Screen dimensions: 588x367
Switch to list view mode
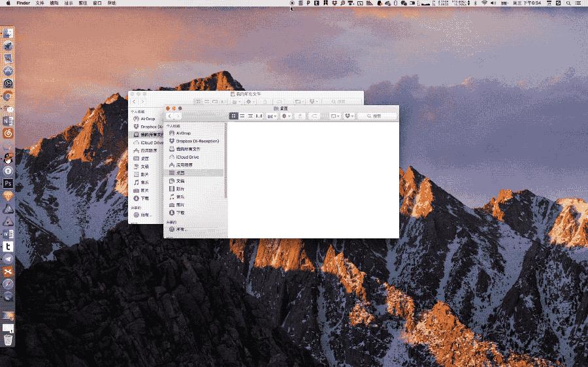pyautogui.click(x=242, y=116)
